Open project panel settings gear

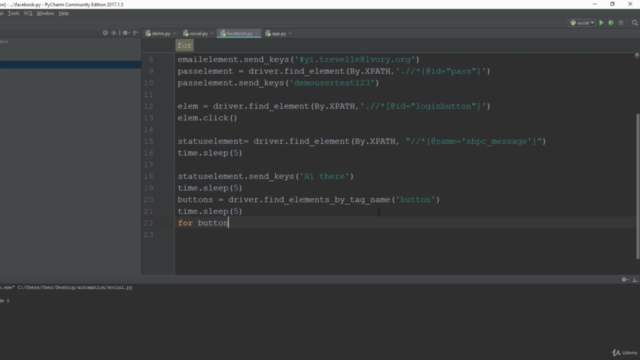(x=125, y=33)
